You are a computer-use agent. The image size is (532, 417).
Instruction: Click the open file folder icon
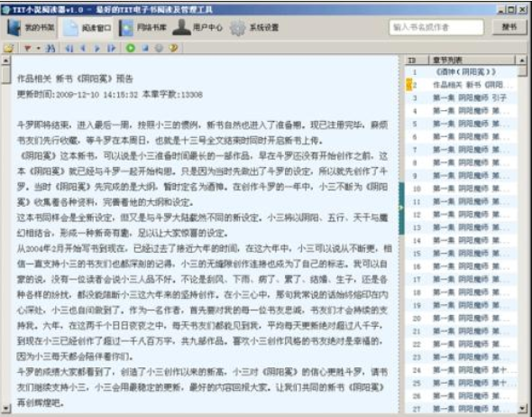(x=9, y=48)
